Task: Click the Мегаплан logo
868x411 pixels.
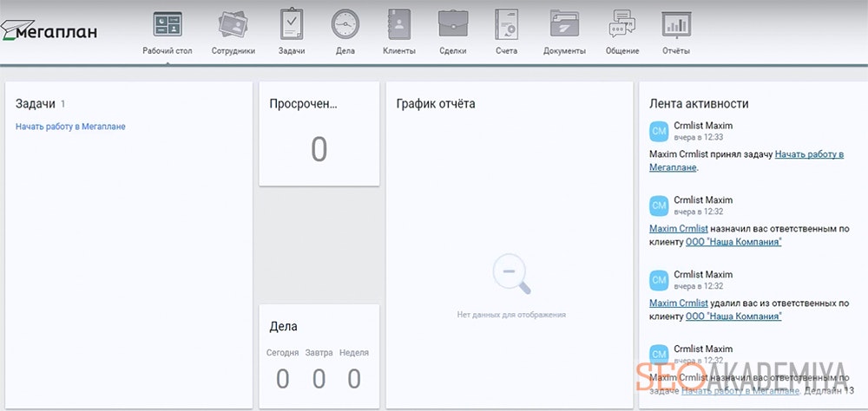Action: 49,30
